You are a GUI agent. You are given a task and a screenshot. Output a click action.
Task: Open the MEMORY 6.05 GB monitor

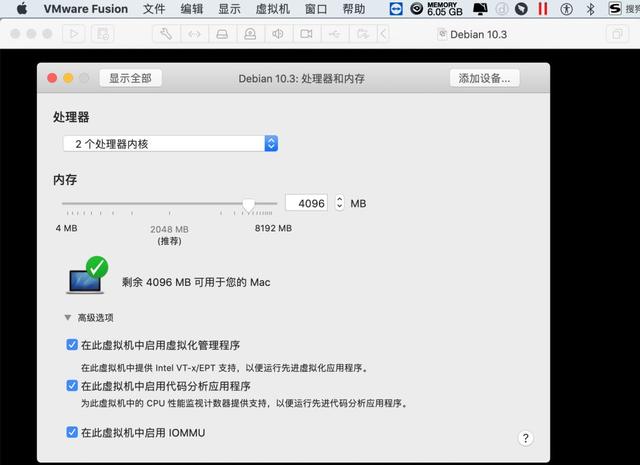[x=445, y=9]
